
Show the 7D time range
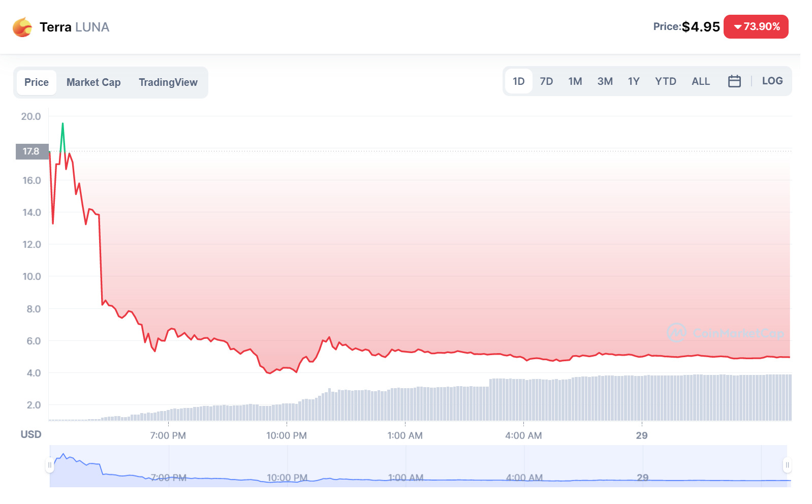pos(546,81)
